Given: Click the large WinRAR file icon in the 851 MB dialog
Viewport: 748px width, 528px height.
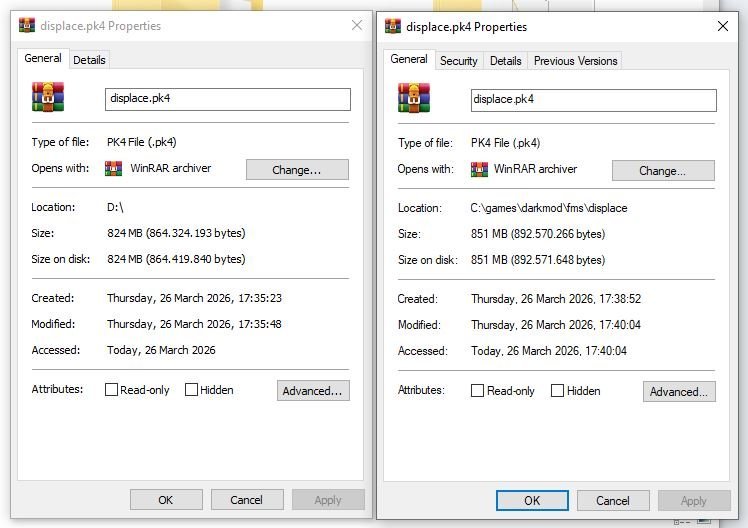Looking at the screenshot, I should pyautogui.click(x=414, y=99).
